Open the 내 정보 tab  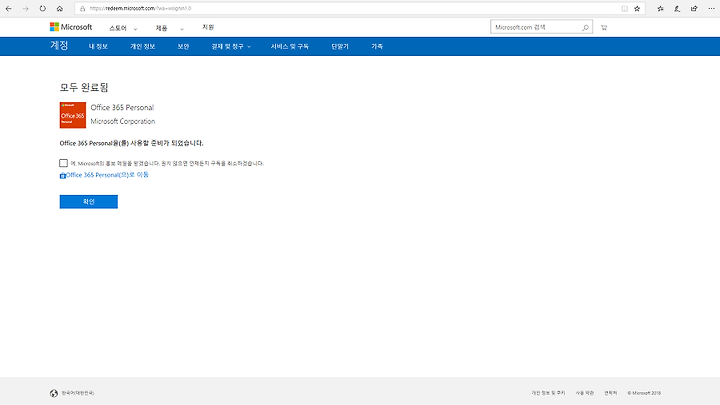click(98, 46)
